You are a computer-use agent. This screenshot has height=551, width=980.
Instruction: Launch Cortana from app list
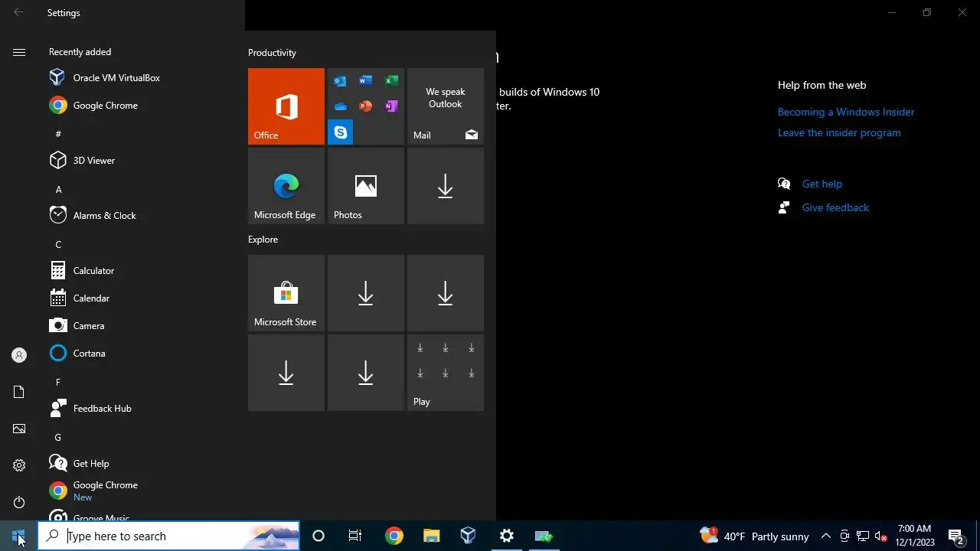coord(141,354)
